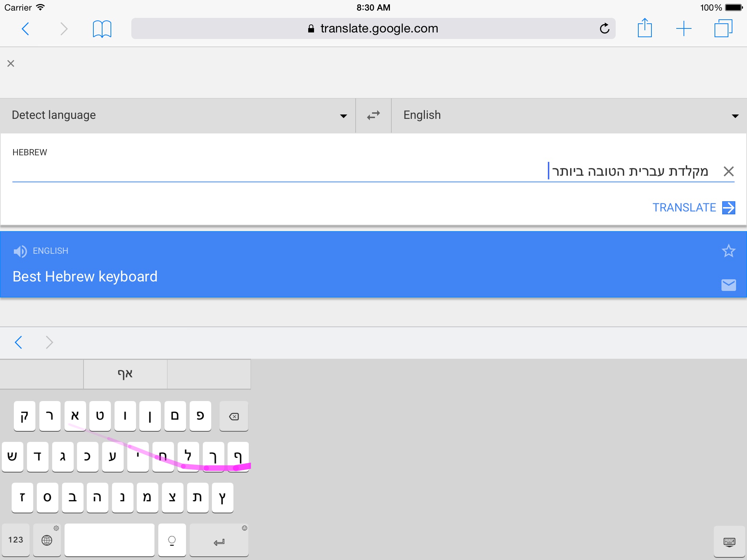Add a new Safari tab

click(684, 28)
